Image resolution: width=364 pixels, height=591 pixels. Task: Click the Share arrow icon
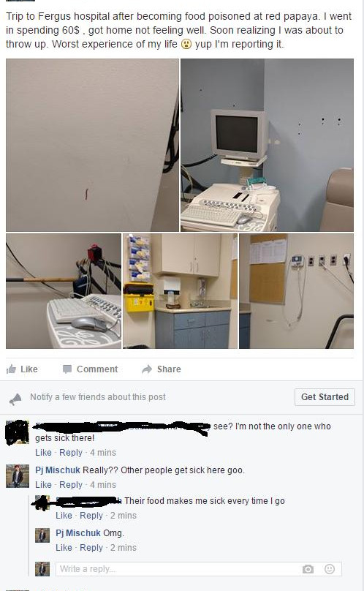click(x=147, y=369)
